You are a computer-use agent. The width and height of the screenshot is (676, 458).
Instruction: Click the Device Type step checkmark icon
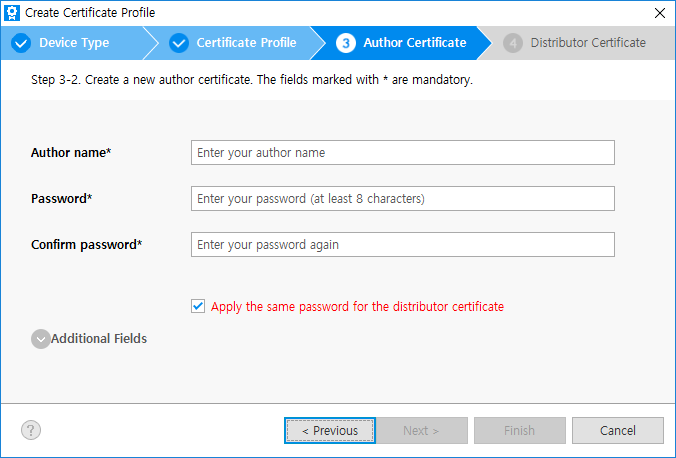tap(21, 43)
